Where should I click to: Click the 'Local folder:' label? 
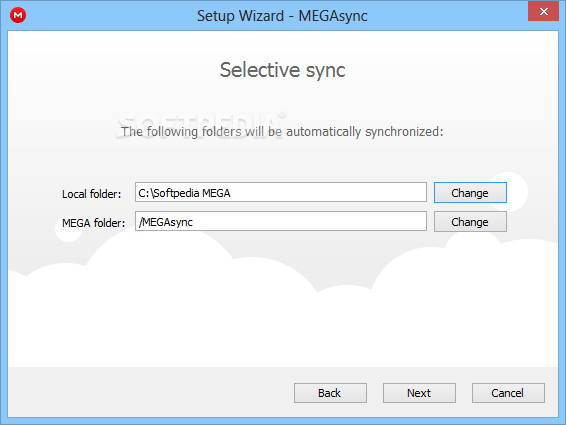click(x=92, y=194)
